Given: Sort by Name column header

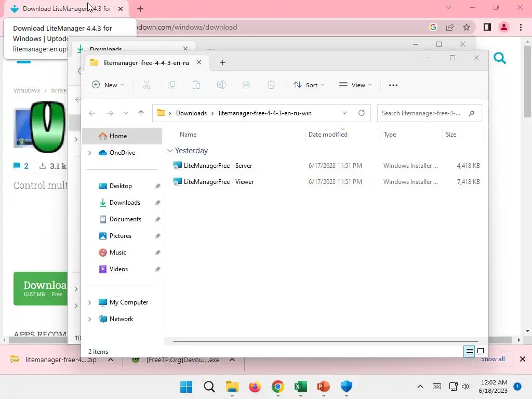Looking at the screenshot, I should [188, 135].
